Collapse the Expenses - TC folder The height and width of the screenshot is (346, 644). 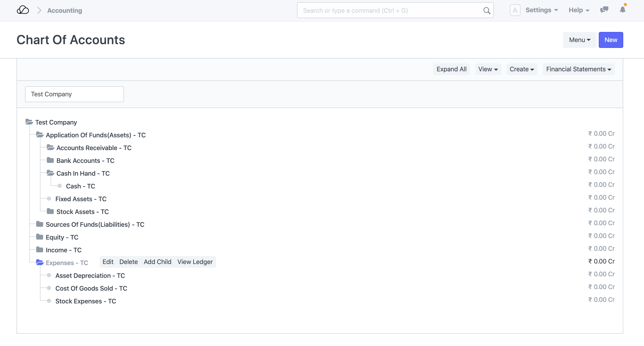pos(40,262)
